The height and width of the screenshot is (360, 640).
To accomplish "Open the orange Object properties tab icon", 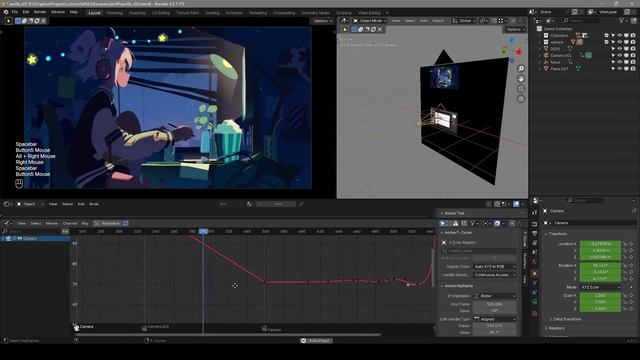I will [535, 273].
